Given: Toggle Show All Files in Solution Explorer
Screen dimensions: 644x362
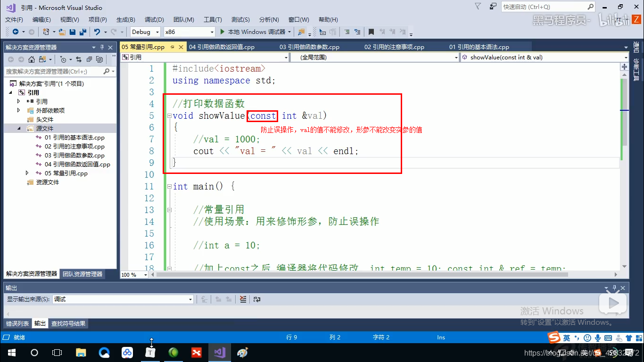Looking at the screenshot, I should pos(99,59).
